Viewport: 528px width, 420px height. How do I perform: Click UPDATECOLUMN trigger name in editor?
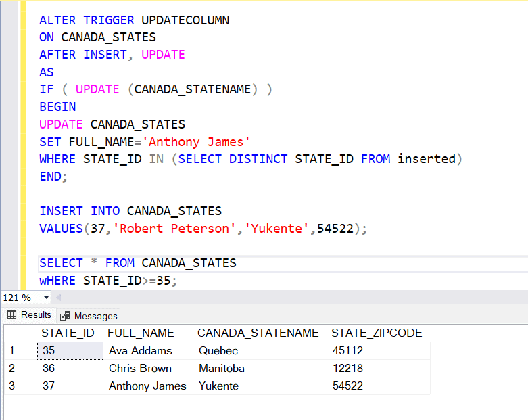pyautogui.click(x=185, y=20)
